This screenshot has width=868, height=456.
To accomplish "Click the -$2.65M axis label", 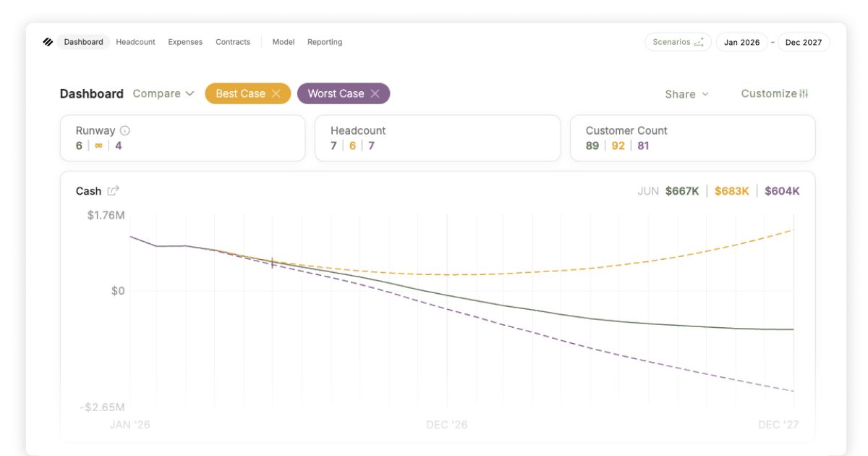I will (x=102, y=407).
